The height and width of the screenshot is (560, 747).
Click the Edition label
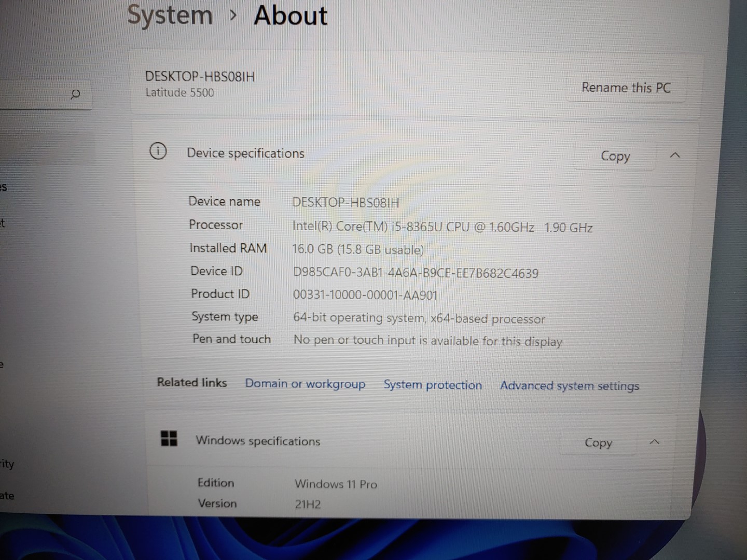point(216,483)
